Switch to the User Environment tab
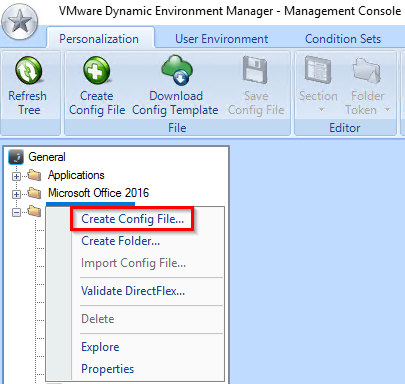 (221, 39)
